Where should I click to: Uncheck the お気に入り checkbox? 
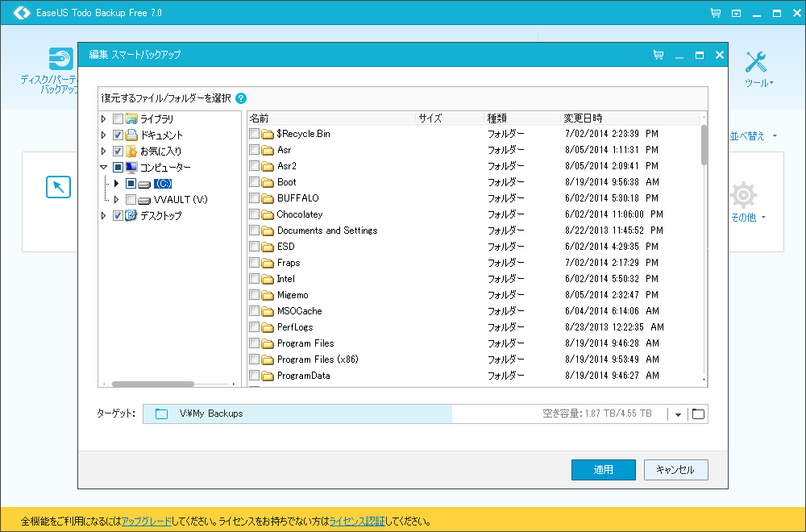coord(118,151)
